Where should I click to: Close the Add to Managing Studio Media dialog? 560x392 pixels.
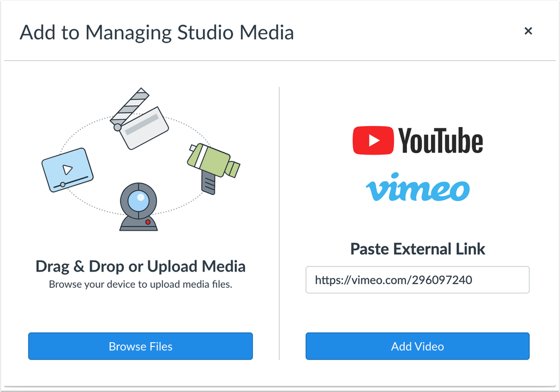click(x=528, y=31)
